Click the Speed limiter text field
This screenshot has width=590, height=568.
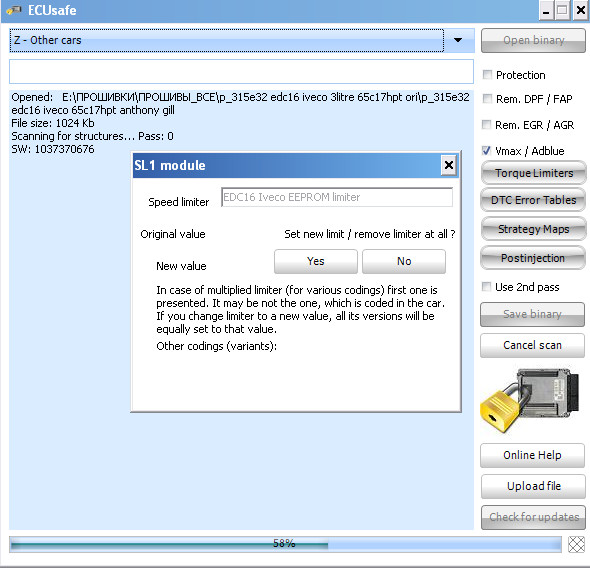(x=337, y=197)
